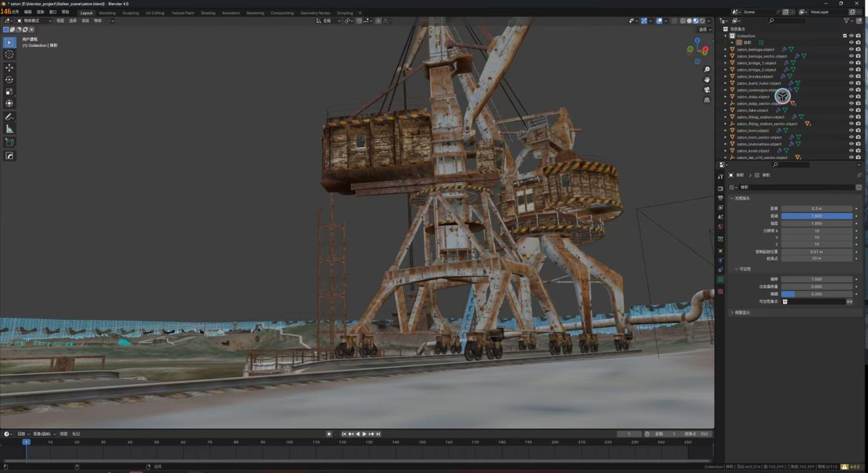The image size is (868, 473).
Task: Expand zaton_berloga.object tree row
Action: pos(726,50)
